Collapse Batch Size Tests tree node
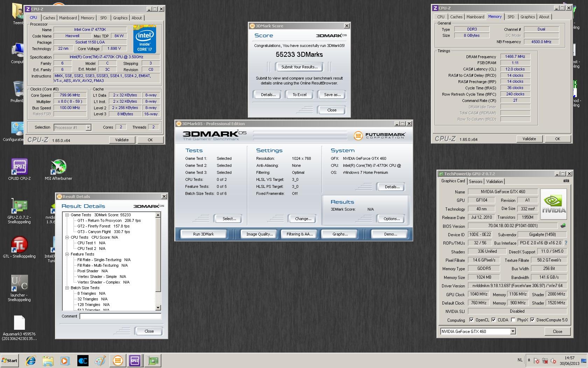The image size is (588, 368). 67,288
